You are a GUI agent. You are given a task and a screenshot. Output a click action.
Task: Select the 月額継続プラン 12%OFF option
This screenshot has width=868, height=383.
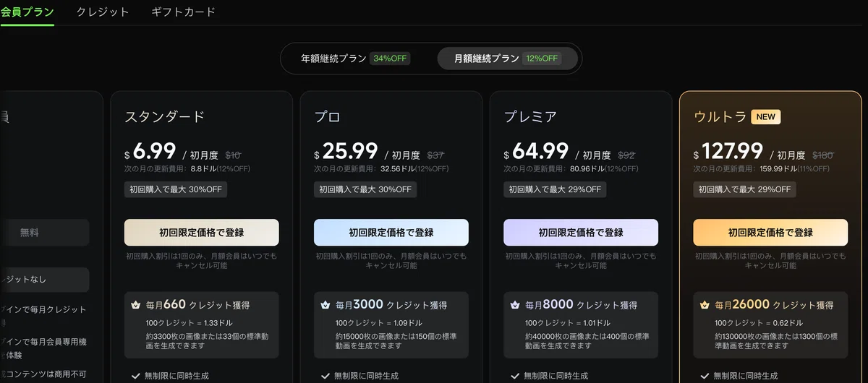(507, 59)
